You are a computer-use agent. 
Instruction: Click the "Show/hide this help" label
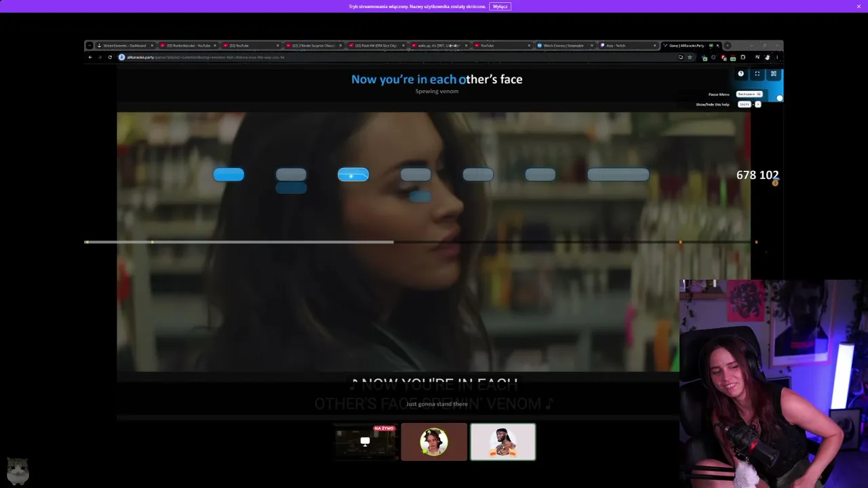pyautogui.click(x=713, y=104)
